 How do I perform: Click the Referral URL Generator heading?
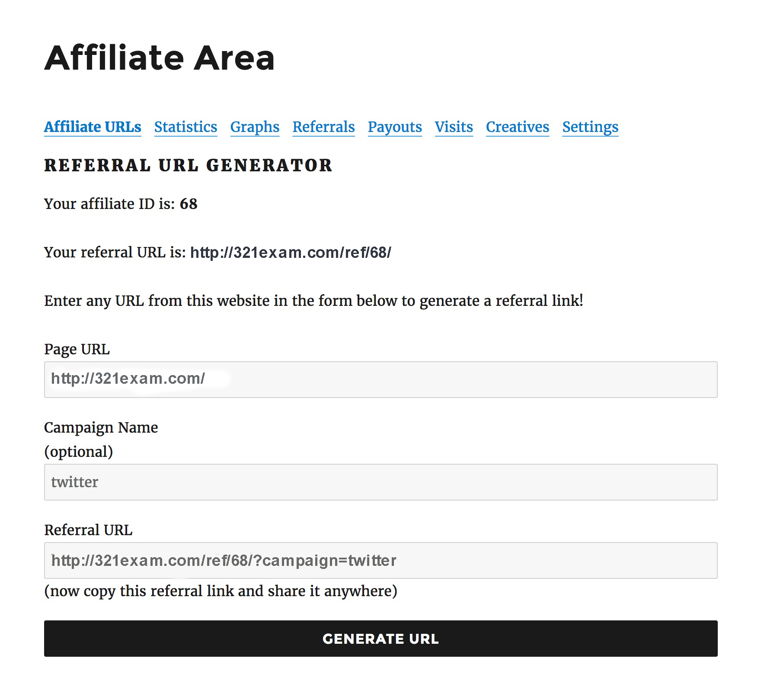tap(188, 165)
